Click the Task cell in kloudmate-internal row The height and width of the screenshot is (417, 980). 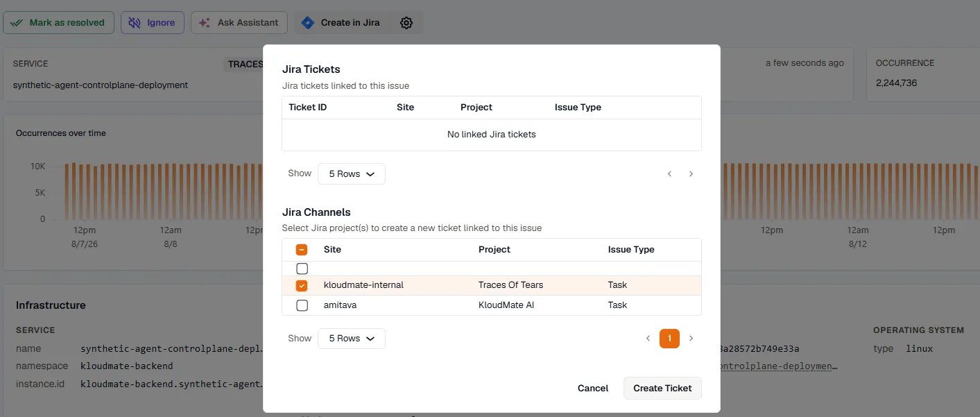617,285
